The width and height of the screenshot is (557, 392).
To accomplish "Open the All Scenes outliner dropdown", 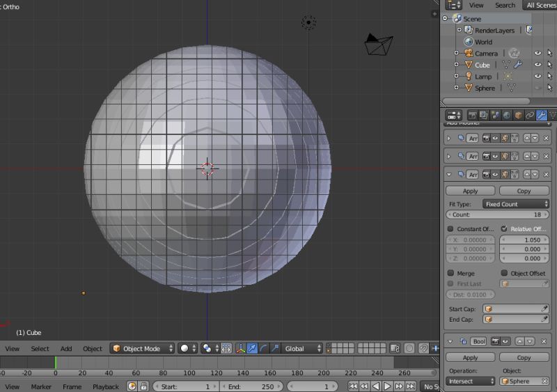I will (x=540, y=5).
